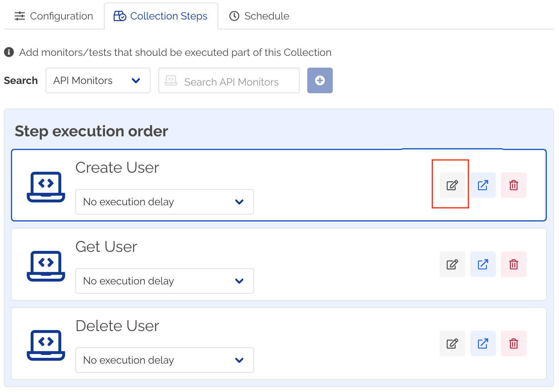Delete the Delete User step via trash icon
Viewport: 559px width, 392px height.
[x=513, y=343]
